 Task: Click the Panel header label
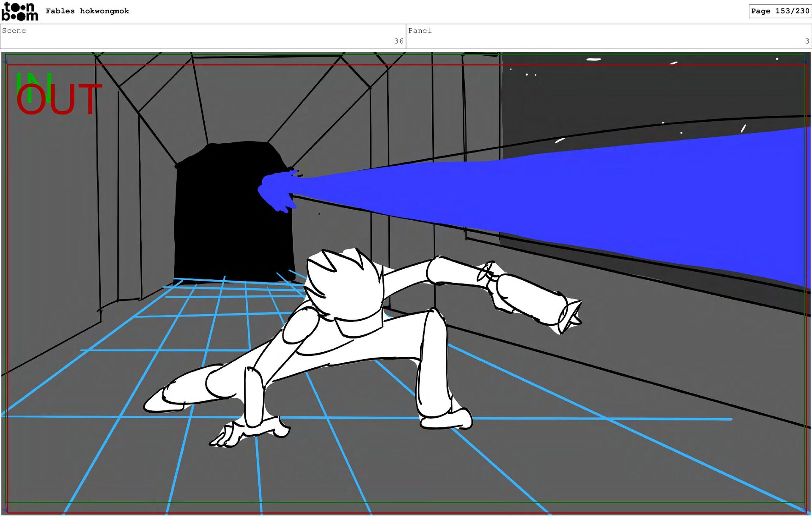pos(420,30)
